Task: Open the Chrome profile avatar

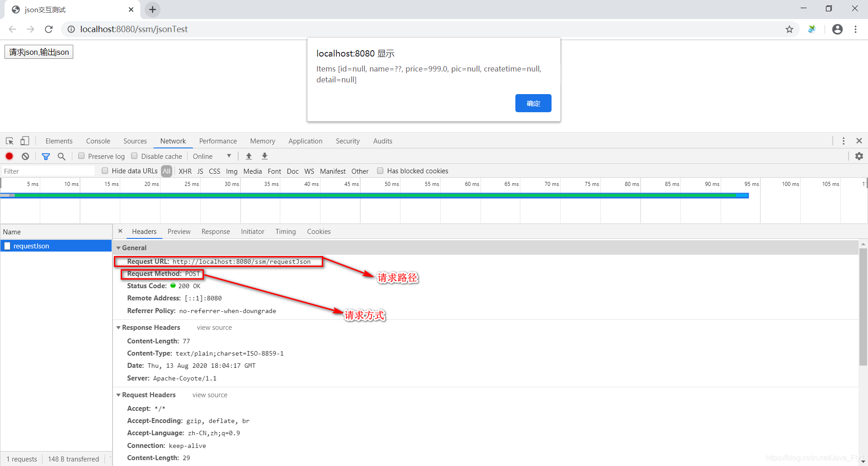Action: coord(837,29)
